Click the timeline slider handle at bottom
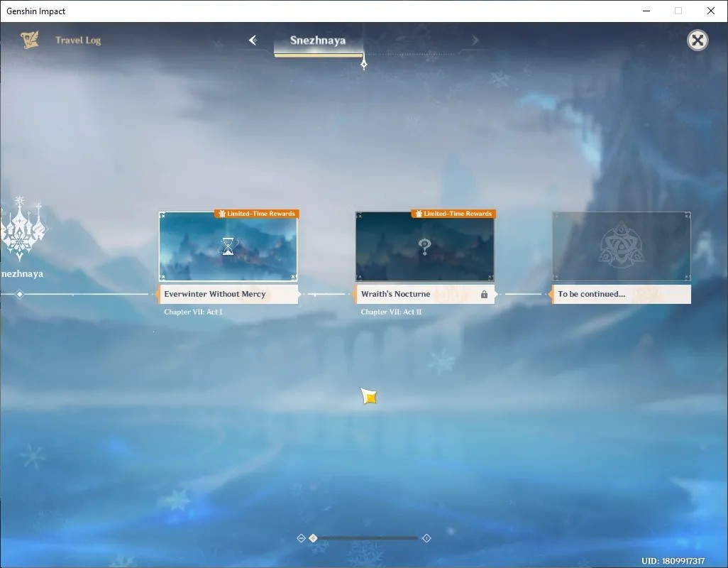Viewport: 728px width, 568px height. point(314,537)
